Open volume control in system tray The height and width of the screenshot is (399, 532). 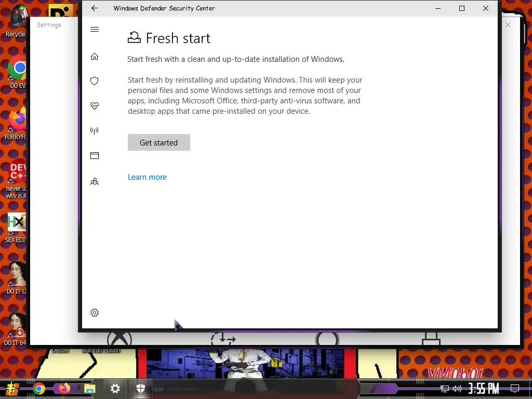coord(457,389)
